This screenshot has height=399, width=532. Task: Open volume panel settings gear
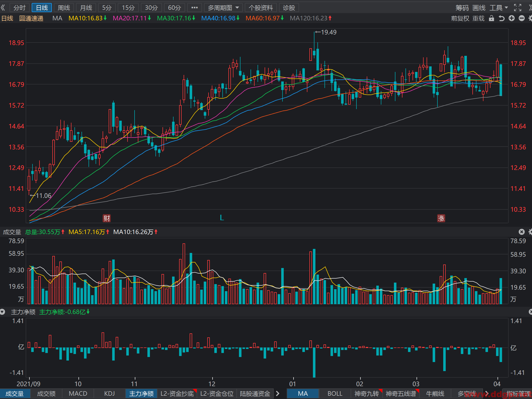pyautogui.click(x=530, y=232)
